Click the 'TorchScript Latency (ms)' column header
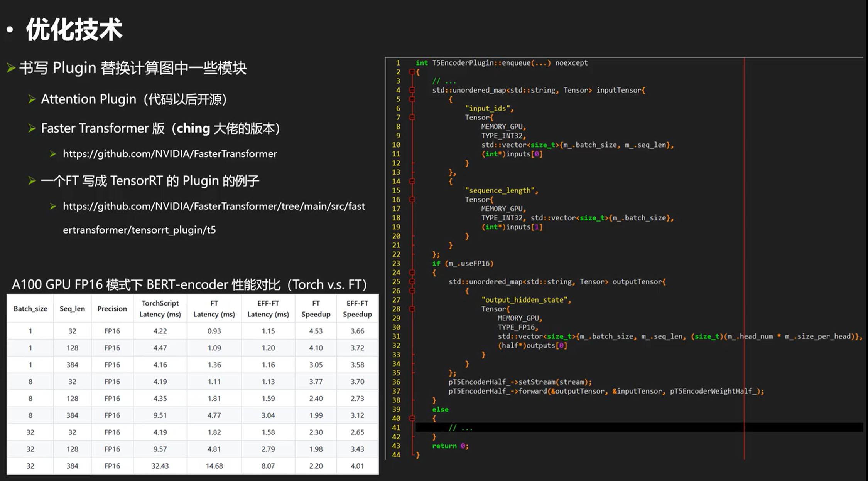Screen dimensions: 868x481 tap(160, 309)
